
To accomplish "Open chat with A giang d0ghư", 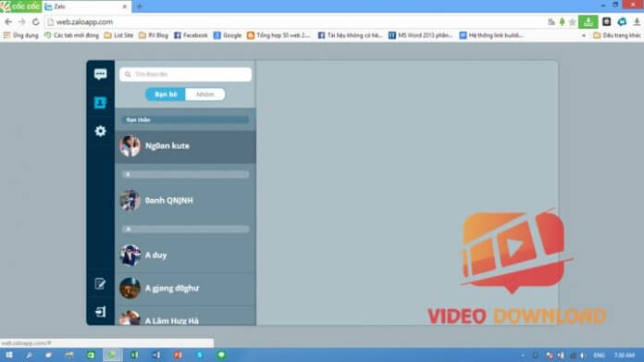I will [x=185, y=289].
